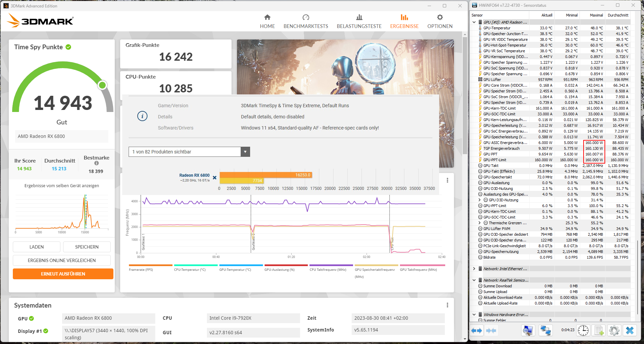Click the 3DMark logo
The image size is (644, 344).
point(41,21)
